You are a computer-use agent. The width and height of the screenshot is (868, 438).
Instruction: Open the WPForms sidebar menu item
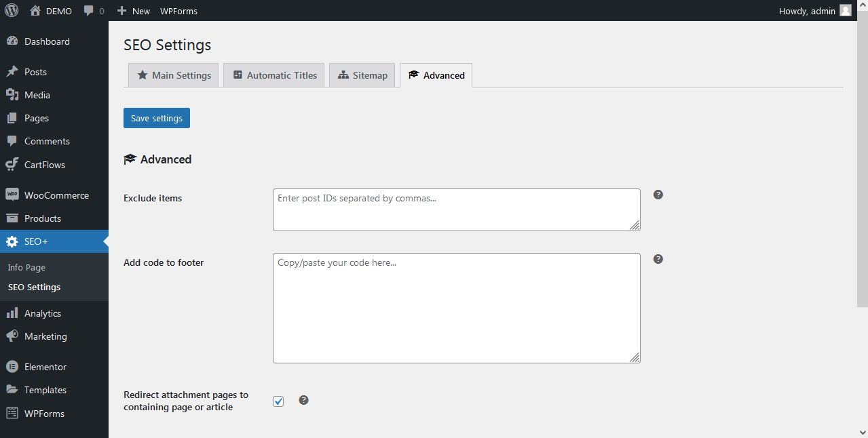[x=54, y=413]
